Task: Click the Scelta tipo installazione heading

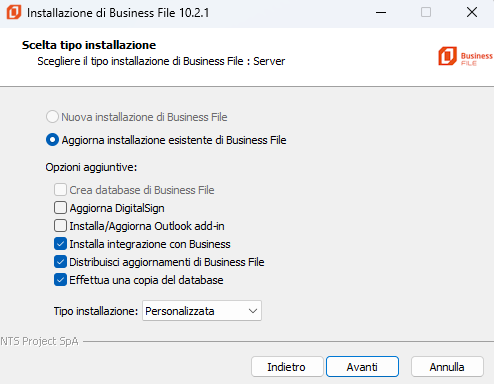Action: pyautogui.click(x=89, y=45)
